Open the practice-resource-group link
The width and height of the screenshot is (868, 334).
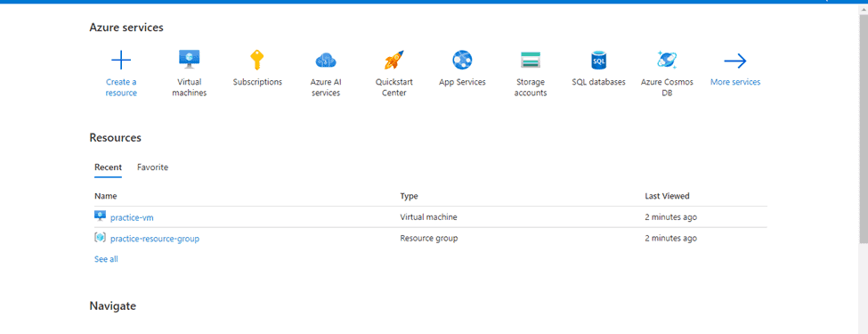pyautogui.click(x=155, y=239)
